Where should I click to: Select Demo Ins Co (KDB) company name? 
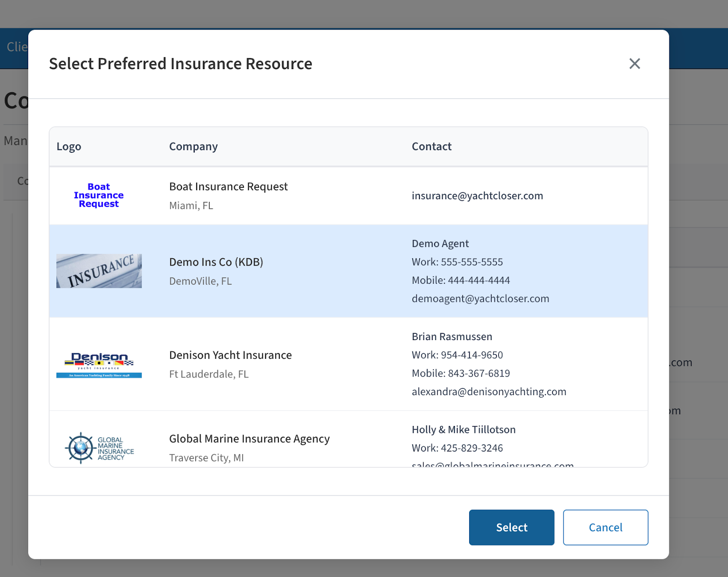pos(216,262)
